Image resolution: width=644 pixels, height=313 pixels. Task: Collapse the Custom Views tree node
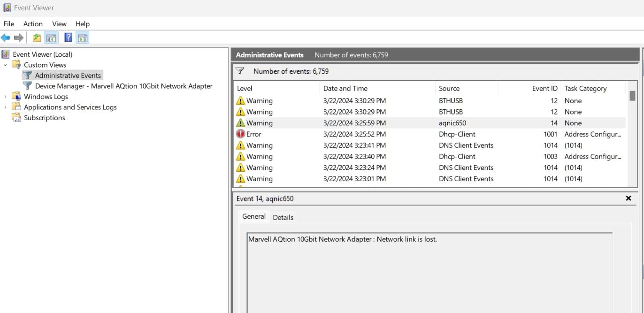(5, 65)
